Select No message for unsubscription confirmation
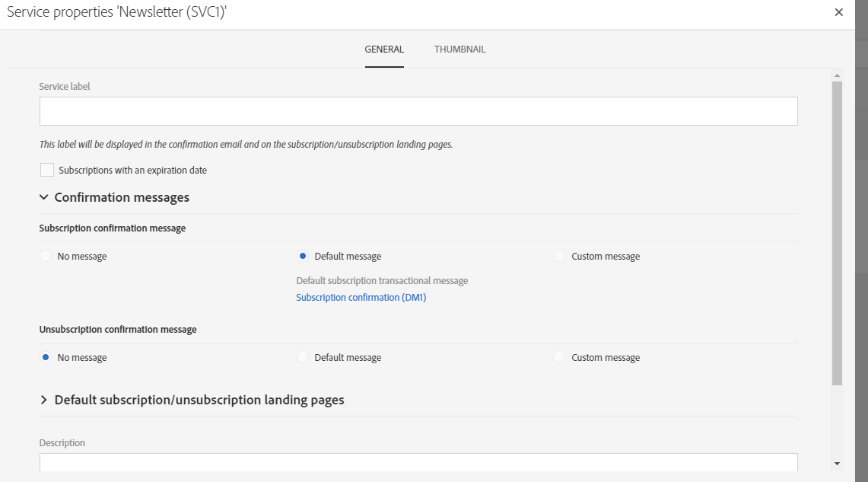Image resolution: width=868 pixels, height=482 pixels. pos(46,358)
